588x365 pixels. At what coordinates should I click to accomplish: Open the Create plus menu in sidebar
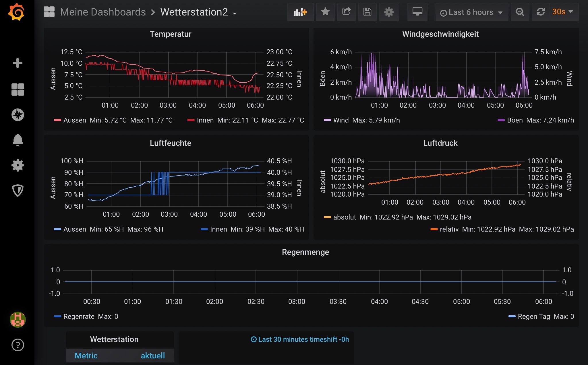pos(18,63)
